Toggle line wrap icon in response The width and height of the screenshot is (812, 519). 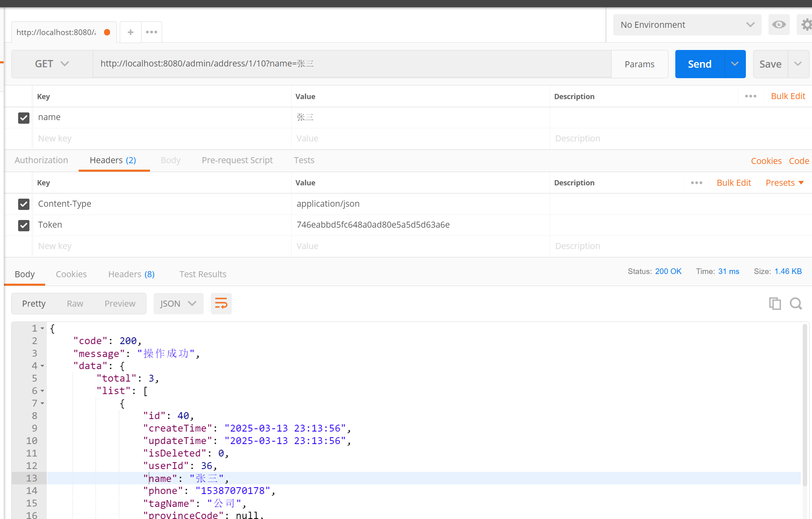(x=221, y=303)
